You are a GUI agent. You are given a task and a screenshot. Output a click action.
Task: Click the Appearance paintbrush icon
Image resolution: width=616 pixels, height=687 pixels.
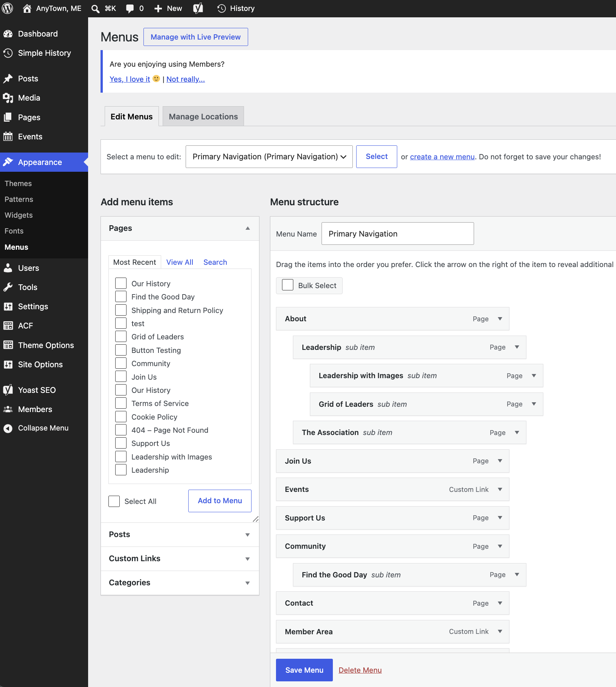pos(8,162)
